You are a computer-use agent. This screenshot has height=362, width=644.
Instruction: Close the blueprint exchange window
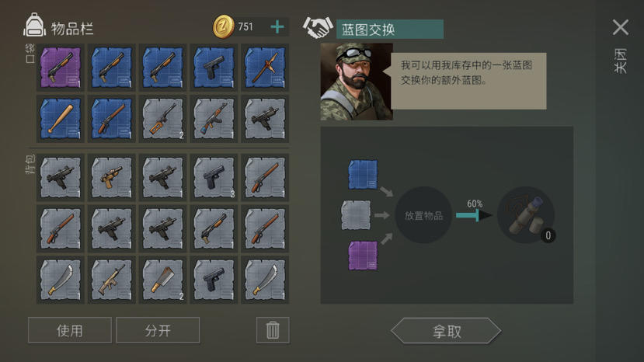point(620,27)
